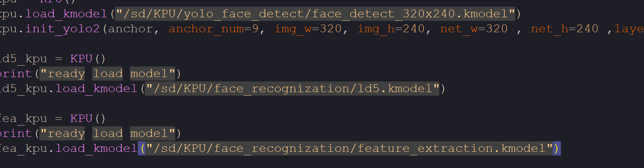Click highlighted opening parenthesis before feature_extraction path
644x168 pixels.
pyautogui.click(x=142, y=149)
